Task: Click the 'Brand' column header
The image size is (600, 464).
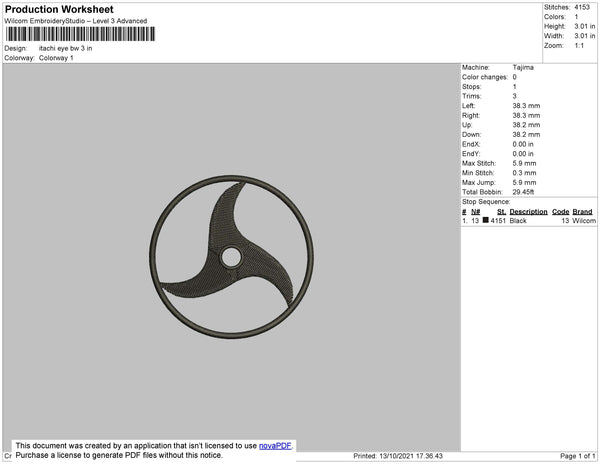Action: 582,212
